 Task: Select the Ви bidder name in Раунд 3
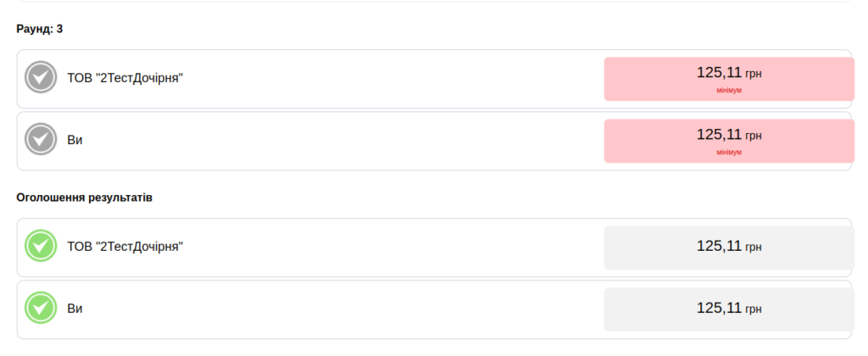click(75, 140)
